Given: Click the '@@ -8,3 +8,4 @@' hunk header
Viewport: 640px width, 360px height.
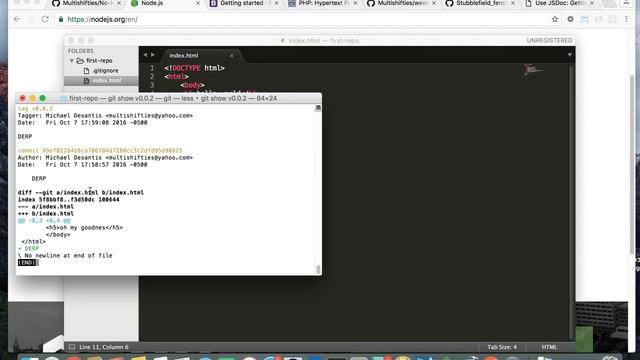Looking at the screenshot, I should (x=44, y=221).
